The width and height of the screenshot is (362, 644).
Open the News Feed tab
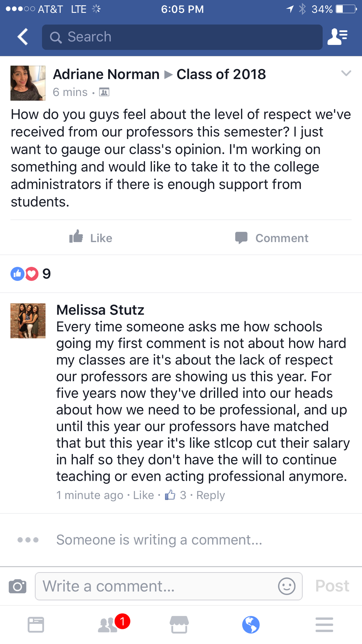[x=36, y=625]
